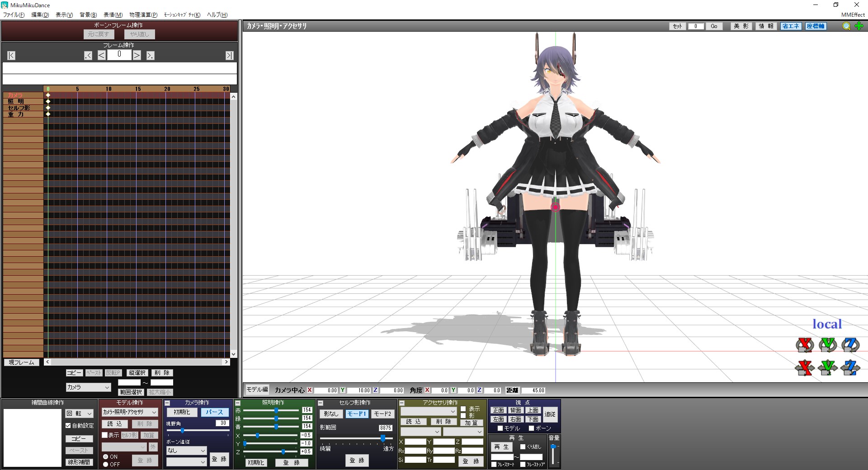Open the カメラ・照明・アクセサリ model dropdown
Image resolution: width=868 pixels, height=470 pixels.
click(129, 412)
